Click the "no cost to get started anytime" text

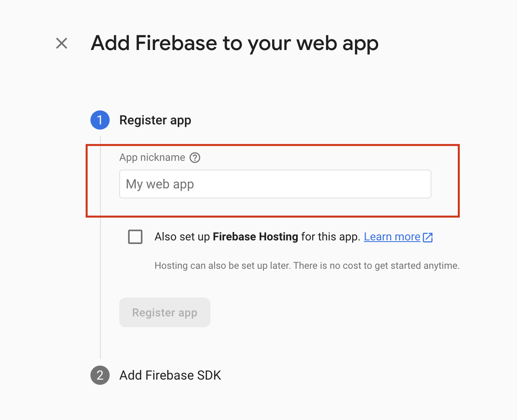click(394, 266)
